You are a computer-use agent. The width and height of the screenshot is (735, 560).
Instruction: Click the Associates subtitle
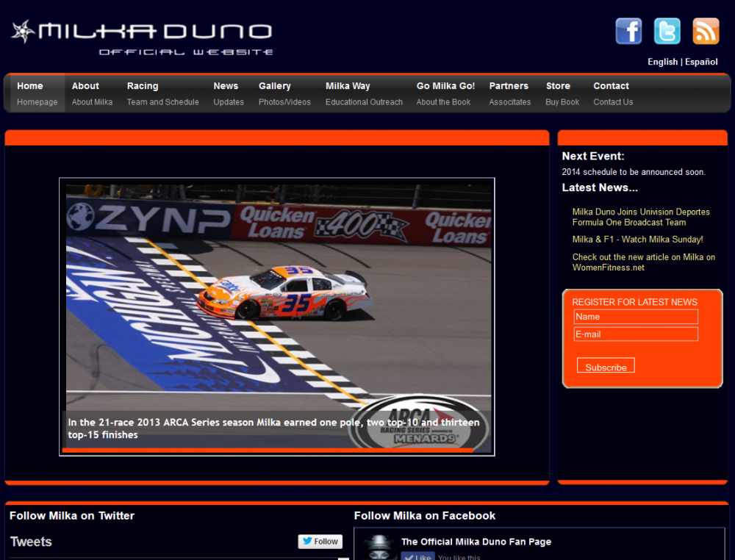510,102
